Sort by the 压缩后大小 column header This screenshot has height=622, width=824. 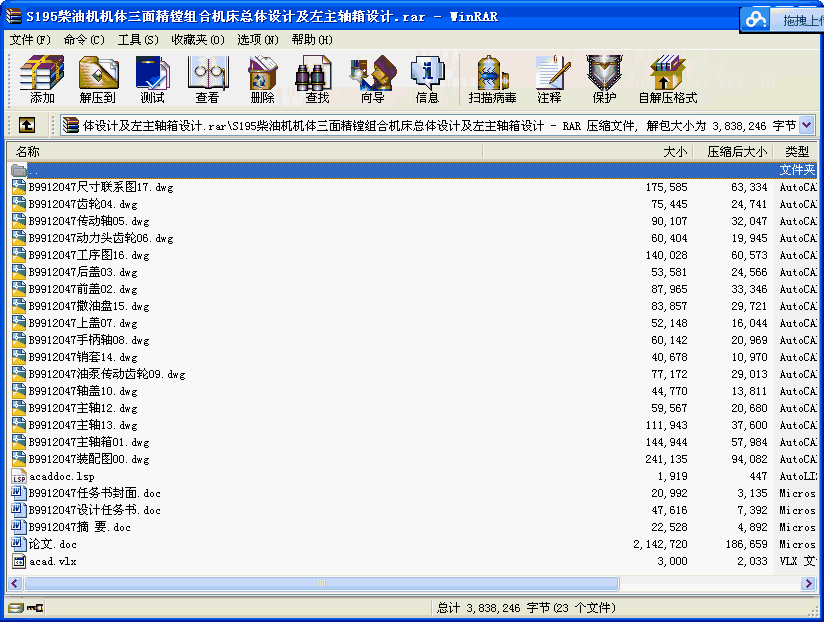[737, 152]
